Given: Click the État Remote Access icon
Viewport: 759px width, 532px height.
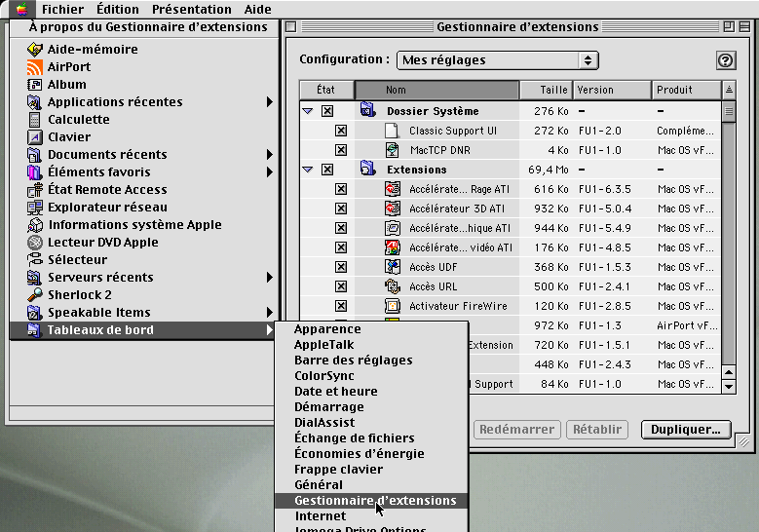Looking at the screenshot, I should click(35, 190).
